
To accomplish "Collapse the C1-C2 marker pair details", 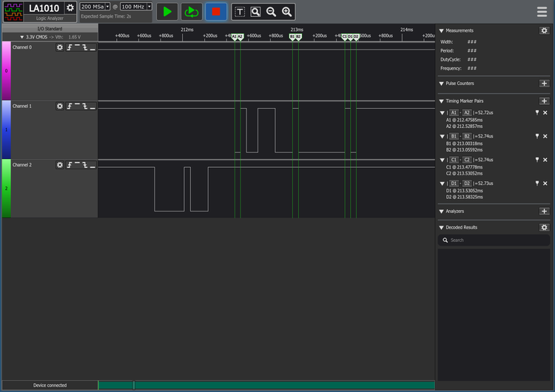I will coord(442,160).
